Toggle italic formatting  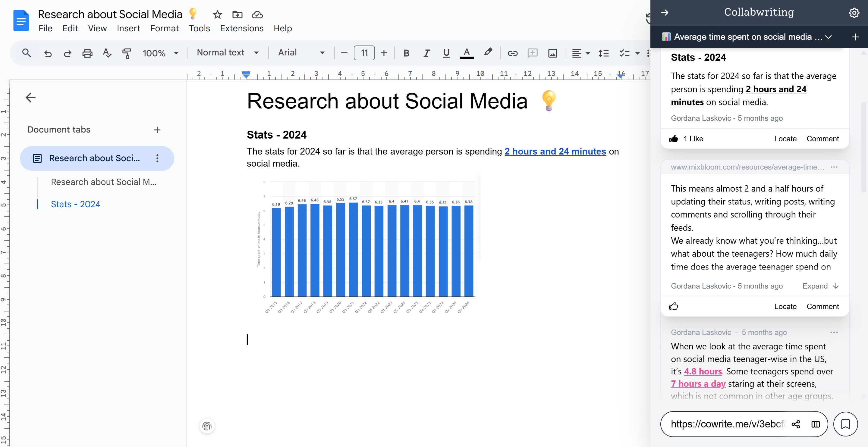pyautogui.click(x=426, y=53)
